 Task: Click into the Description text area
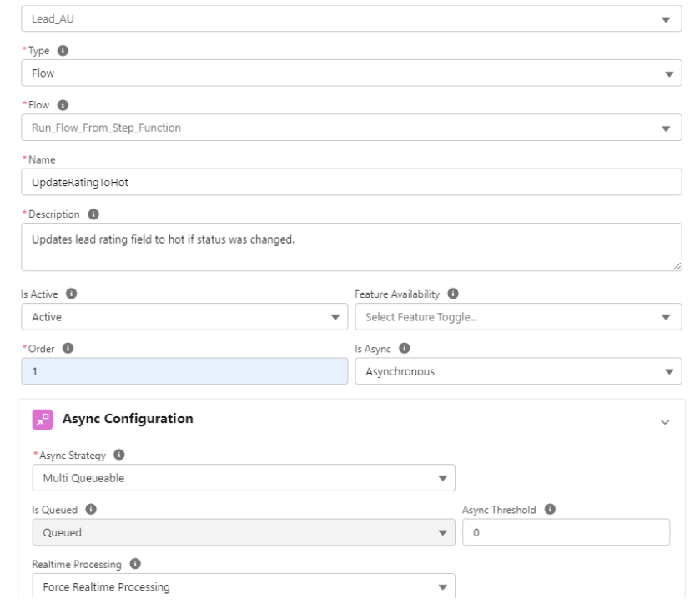[x=350, y=247]
